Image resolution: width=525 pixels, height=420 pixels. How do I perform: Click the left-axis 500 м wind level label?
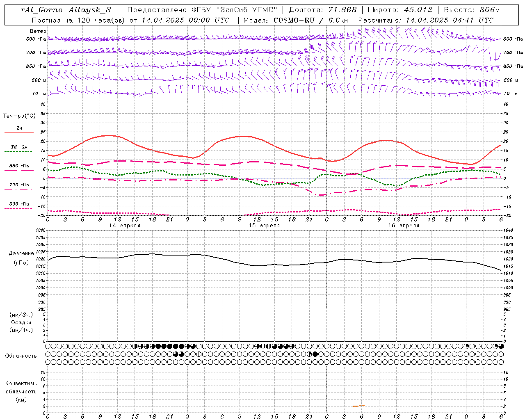click(39, 80)
